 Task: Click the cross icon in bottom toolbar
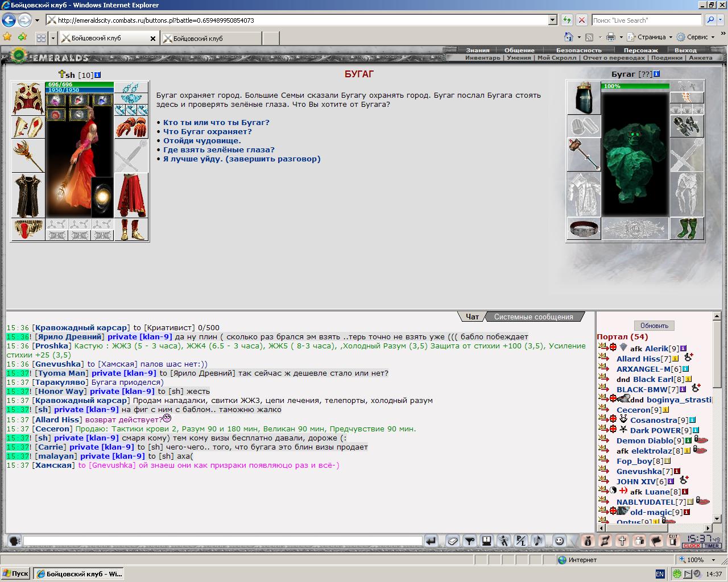(622, 541)
